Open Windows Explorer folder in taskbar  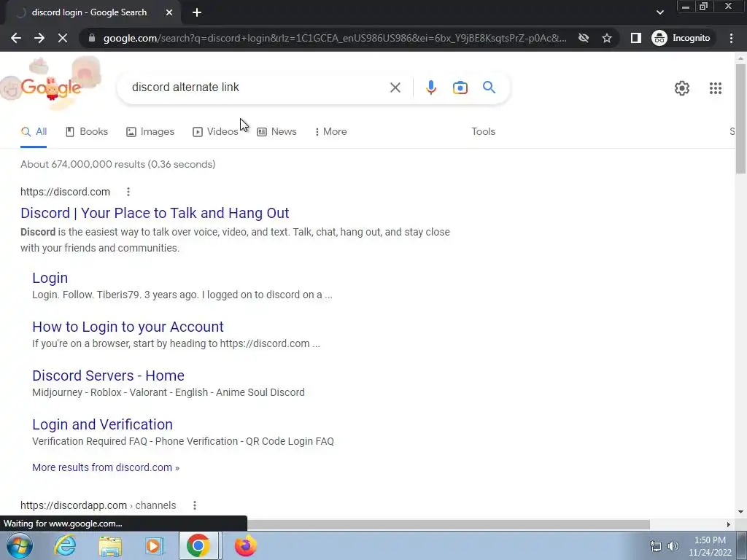[x=110, y=546]
